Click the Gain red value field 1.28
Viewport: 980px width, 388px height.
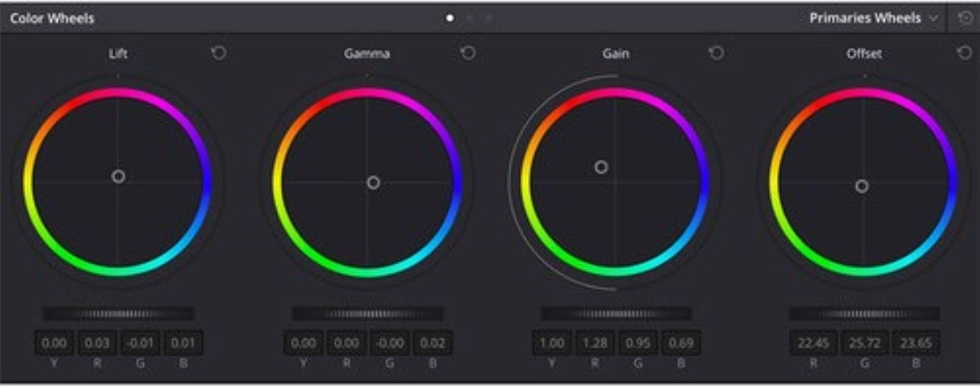595,343
